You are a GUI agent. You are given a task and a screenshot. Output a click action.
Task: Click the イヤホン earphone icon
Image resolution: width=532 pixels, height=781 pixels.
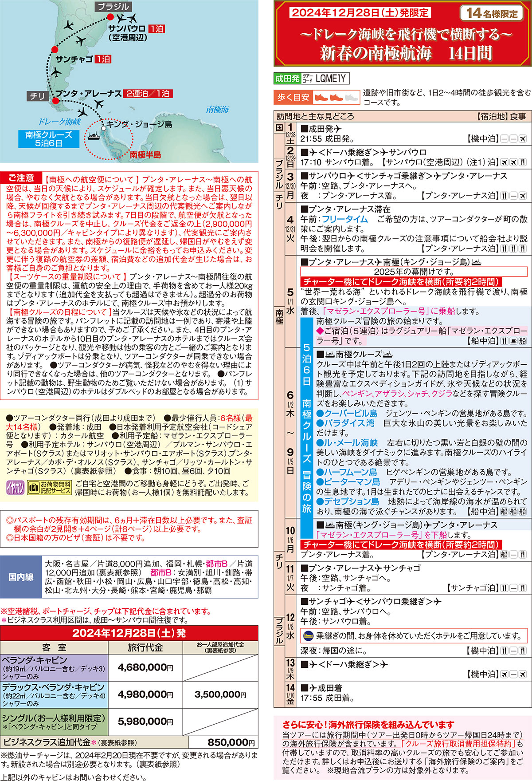coord(15,488)
